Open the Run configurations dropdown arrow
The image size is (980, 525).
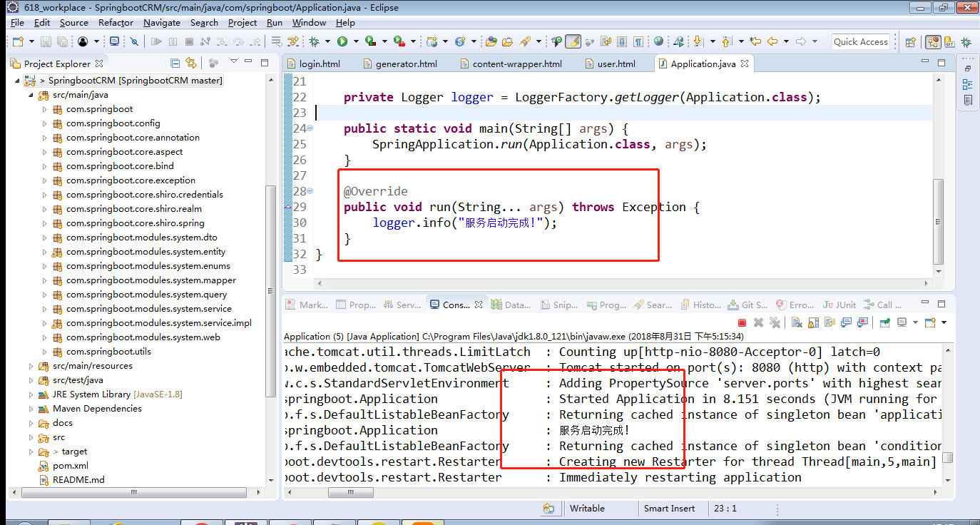click(x=356, y=41)
